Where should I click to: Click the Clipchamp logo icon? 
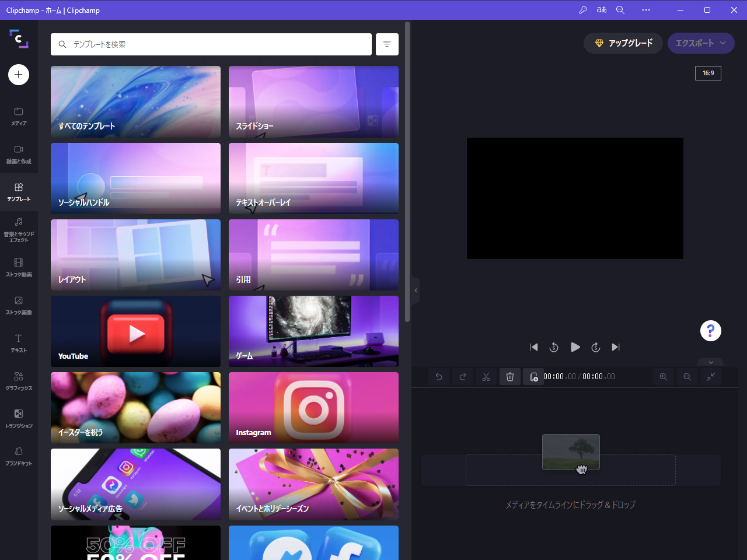tap(19, 38)
